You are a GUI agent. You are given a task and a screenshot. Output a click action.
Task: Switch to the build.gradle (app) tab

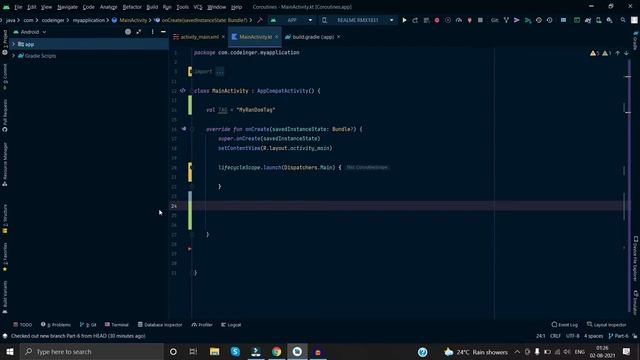313,37
